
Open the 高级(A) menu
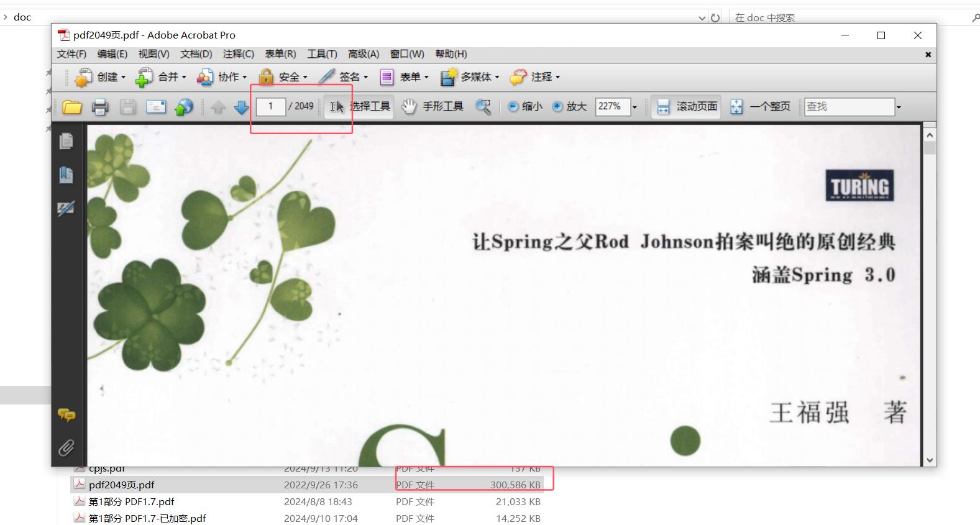pos(364,54)
